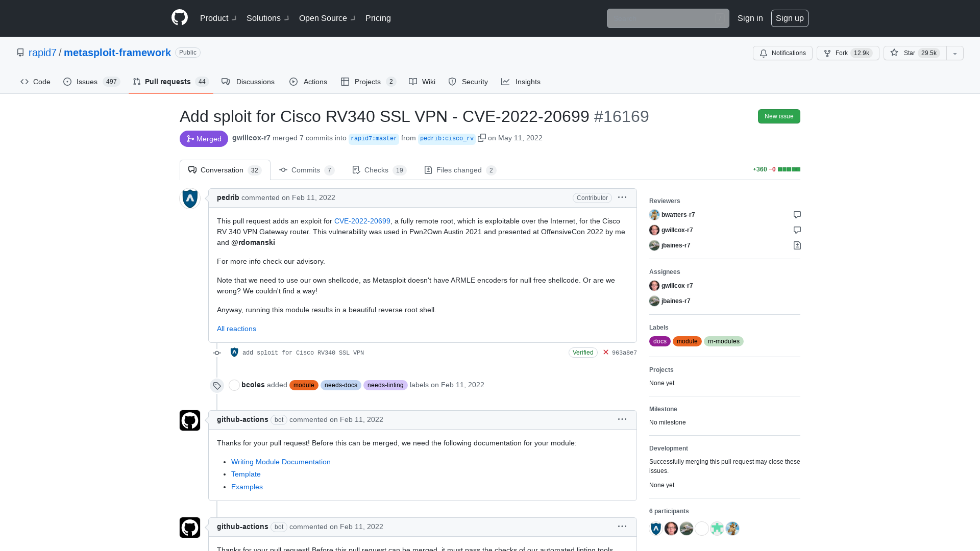Open the Template link
The image size is (980, 551).
tap(246, 474)
